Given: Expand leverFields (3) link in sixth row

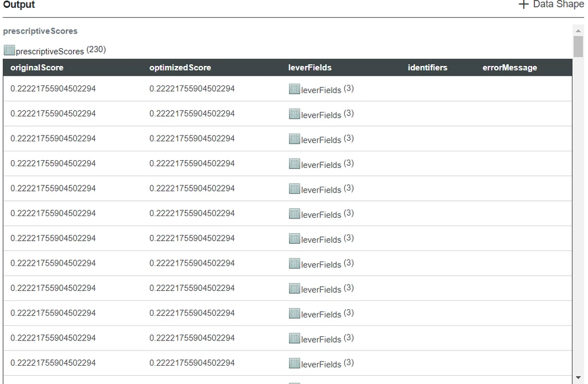Looking at the screenshot, I should click(327, 214).
